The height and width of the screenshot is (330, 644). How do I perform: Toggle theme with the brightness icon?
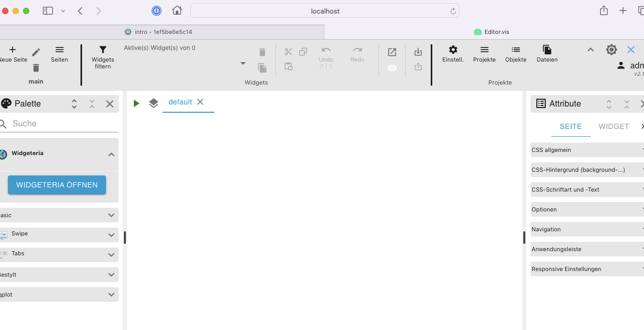pyautogui.click(x=612, y=50)
